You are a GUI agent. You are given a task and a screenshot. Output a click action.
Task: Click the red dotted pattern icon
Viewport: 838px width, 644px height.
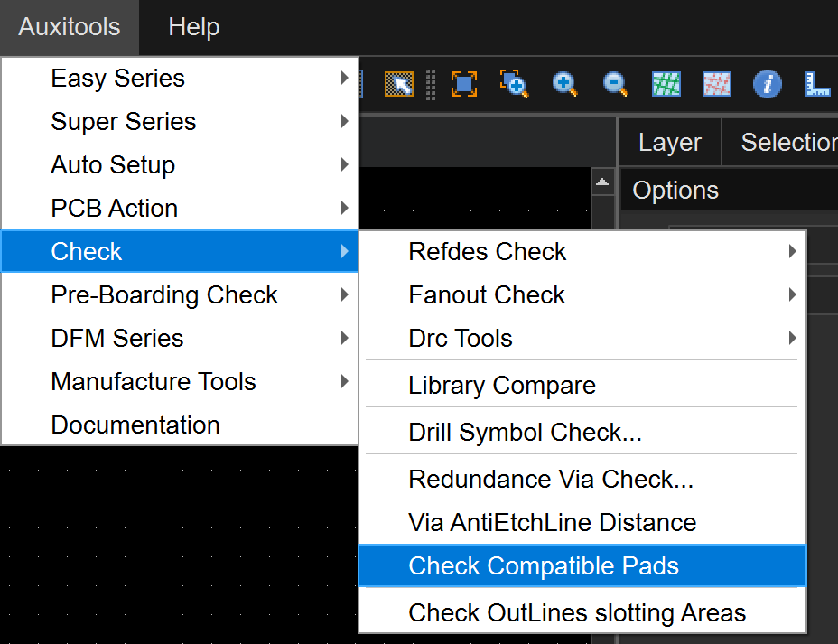coord(717,85)
